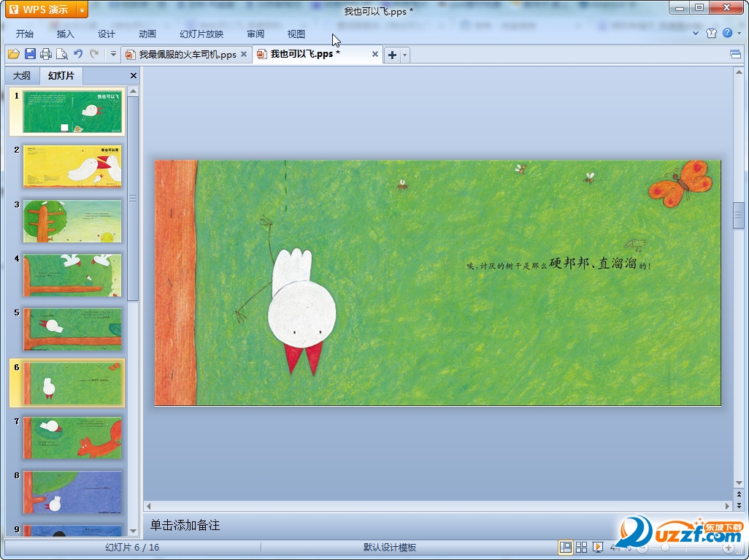Select slide 7 thumbnail with fox
Viewport: 749px width, 560px height.
[x=72, y=437]
